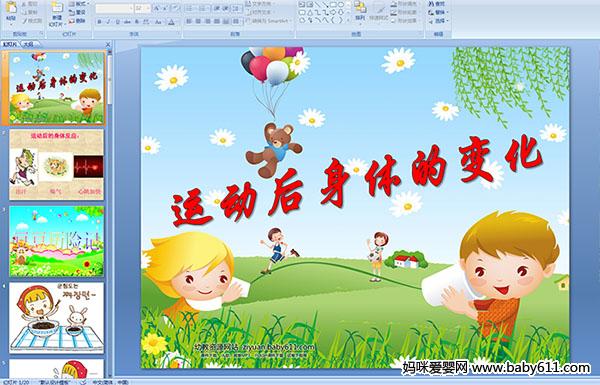Click the font color icon
This screenshot has height=385, width=600.
pos(171,22)
